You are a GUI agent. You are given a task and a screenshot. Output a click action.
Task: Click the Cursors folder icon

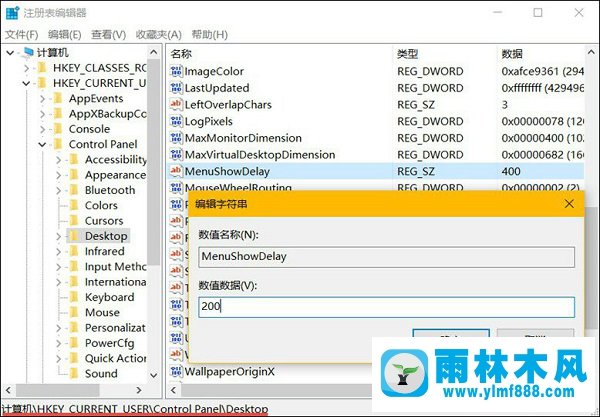tap(74, 221)
